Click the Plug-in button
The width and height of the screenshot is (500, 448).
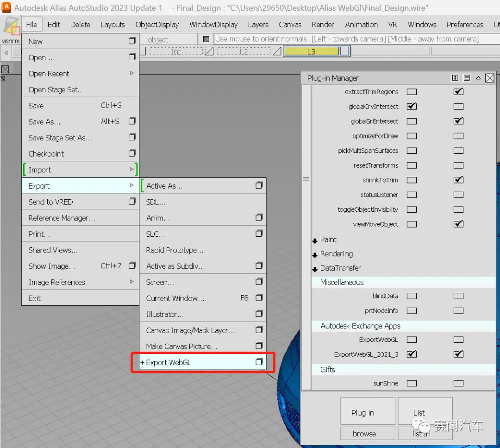pyautogui.click(x=368, y=411)
